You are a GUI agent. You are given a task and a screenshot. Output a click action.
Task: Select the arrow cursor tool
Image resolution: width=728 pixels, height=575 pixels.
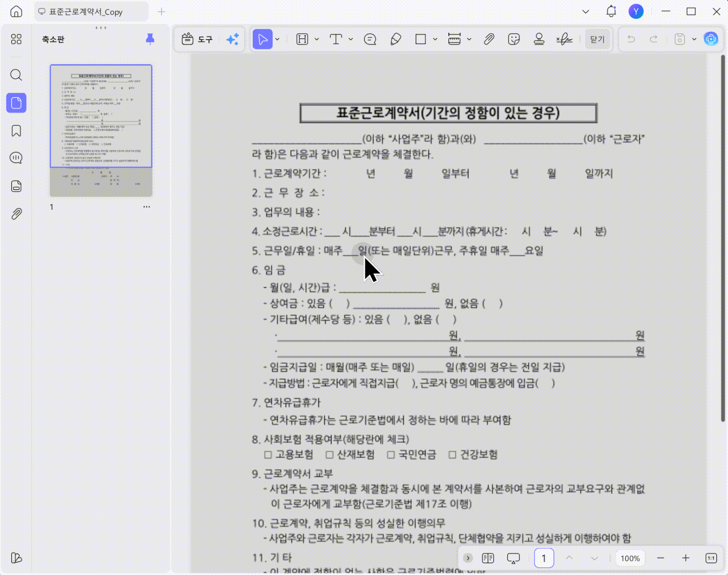[263, 40]
